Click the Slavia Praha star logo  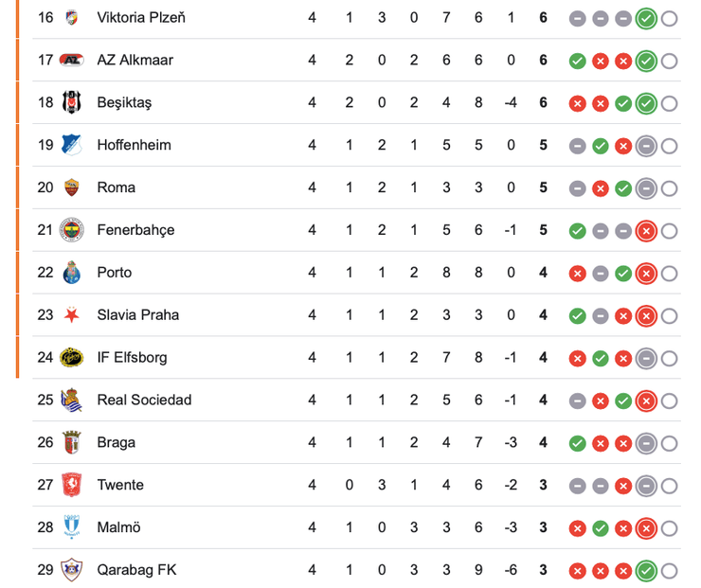click(71, 315)
